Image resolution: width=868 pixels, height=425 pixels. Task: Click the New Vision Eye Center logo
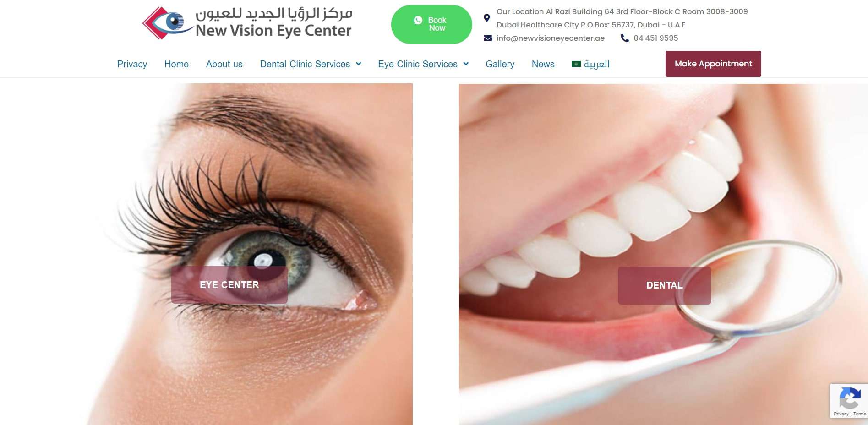pos(247,23)
